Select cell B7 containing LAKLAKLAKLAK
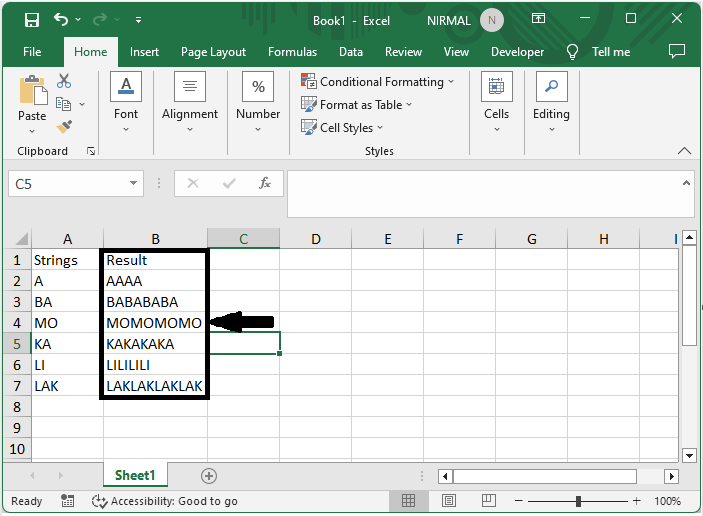The width and height of the screenshot is (703, 516). tap(155, 386)
